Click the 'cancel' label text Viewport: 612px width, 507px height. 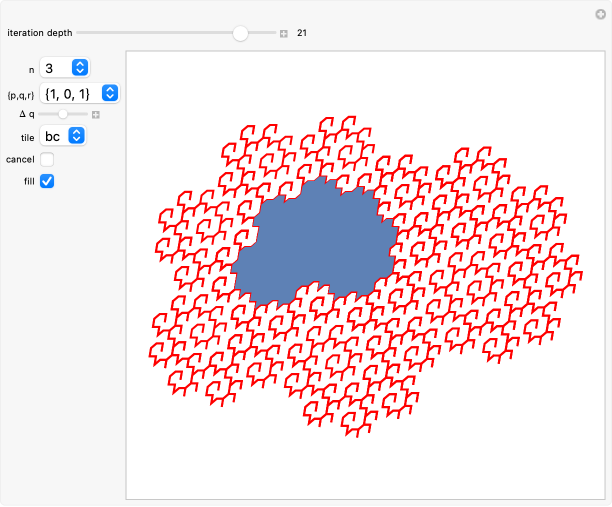tap(20, 159)
